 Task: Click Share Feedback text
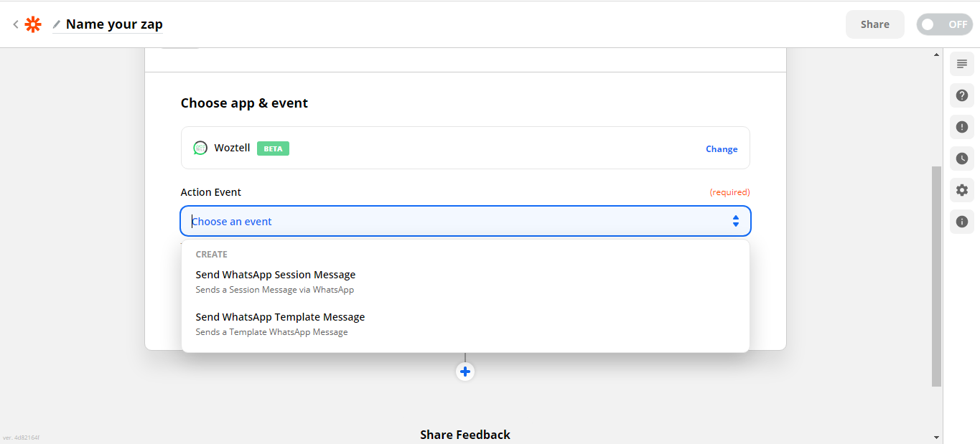(x=465, y=435)
